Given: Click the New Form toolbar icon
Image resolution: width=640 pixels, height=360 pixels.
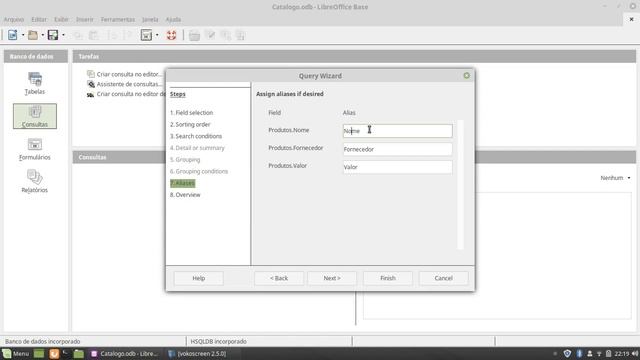Looking at the screenshot, I should [x=146, y=35].
